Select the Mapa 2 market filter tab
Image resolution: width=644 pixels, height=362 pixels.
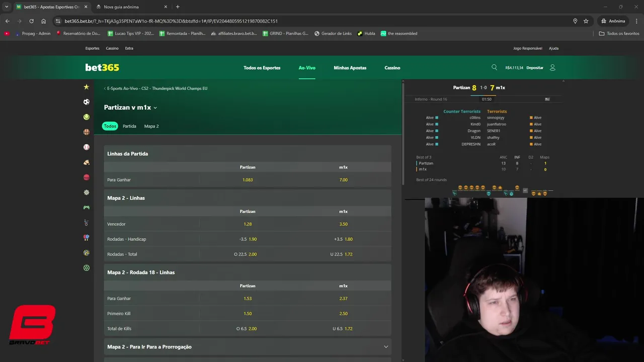tap(151, 126)
